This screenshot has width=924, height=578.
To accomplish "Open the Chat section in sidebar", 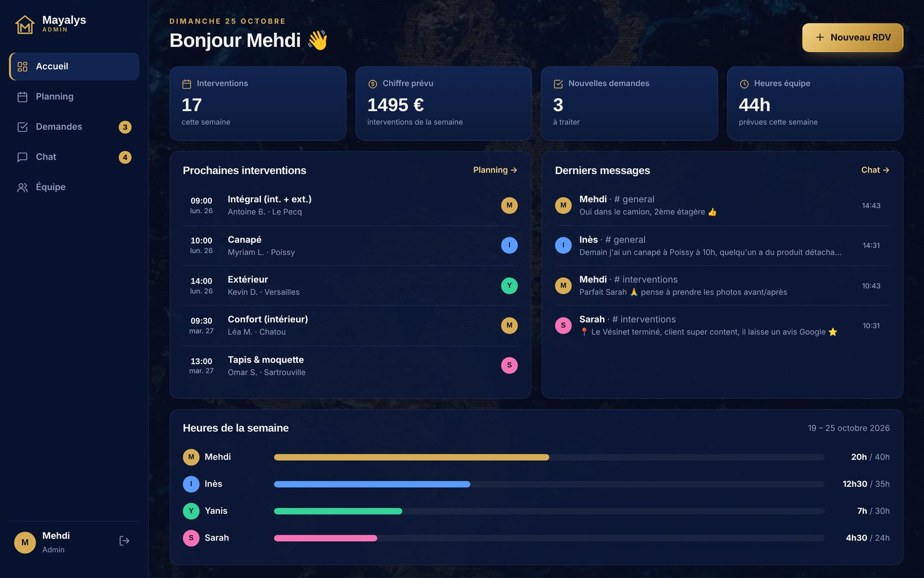I will coord(74,157).
